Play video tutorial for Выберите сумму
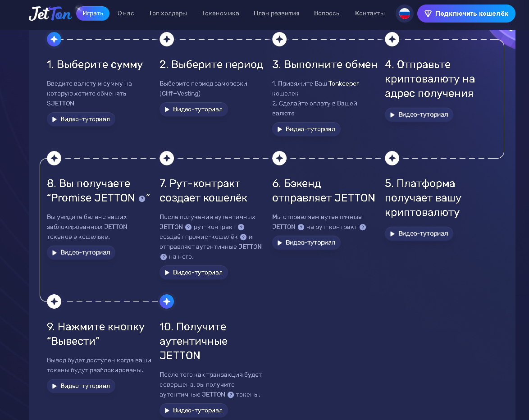 81,119
